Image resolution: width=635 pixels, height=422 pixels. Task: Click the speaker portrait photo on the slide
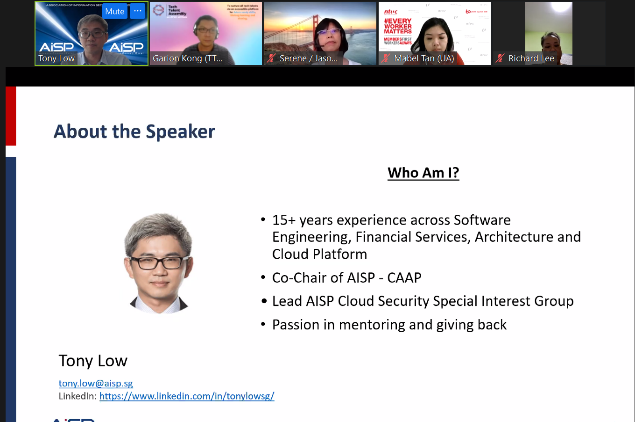tap(159, 263)
